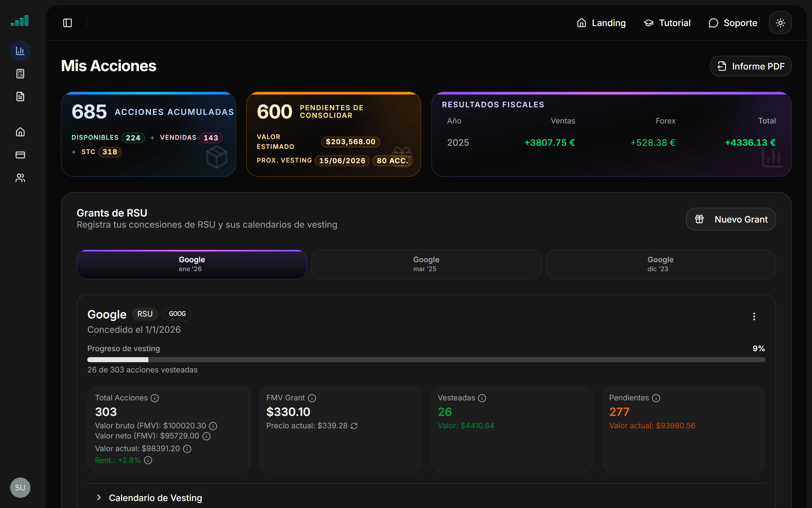Open the credit card sidebar icon
Viewport: 812px width, 508px height.
pos(20,155)
